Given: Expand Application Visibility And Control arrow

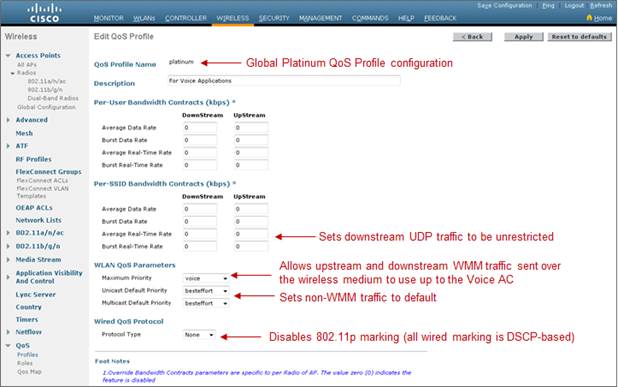Looking at the screenshot, I should [8, 277].
